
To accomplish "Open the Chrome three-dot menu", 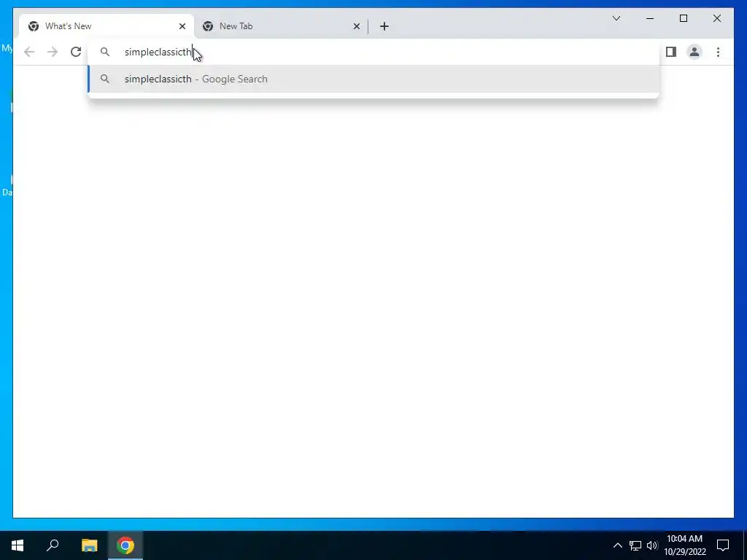I will click(718, 52).
